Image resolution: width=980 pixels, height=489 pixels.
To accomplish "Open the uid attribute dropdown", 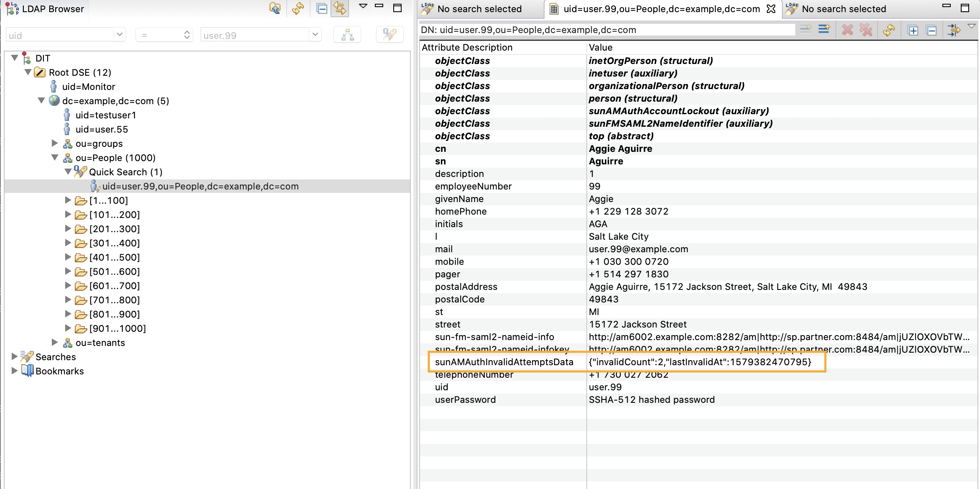I will coord(120,35).
